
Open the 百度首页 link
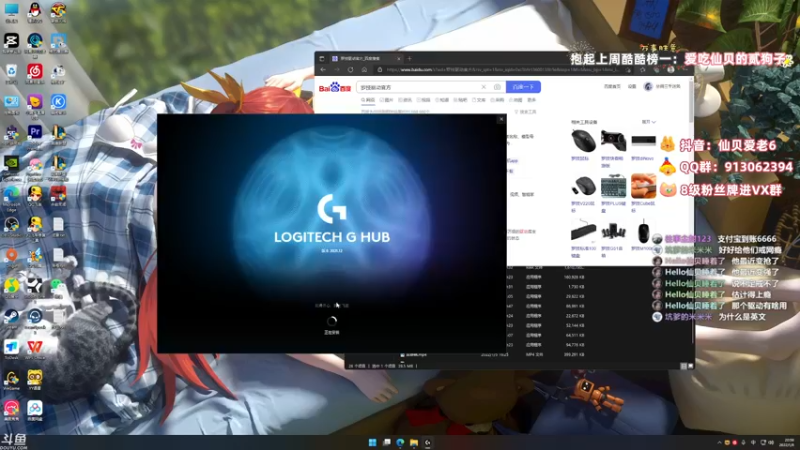tap(612, 86)
